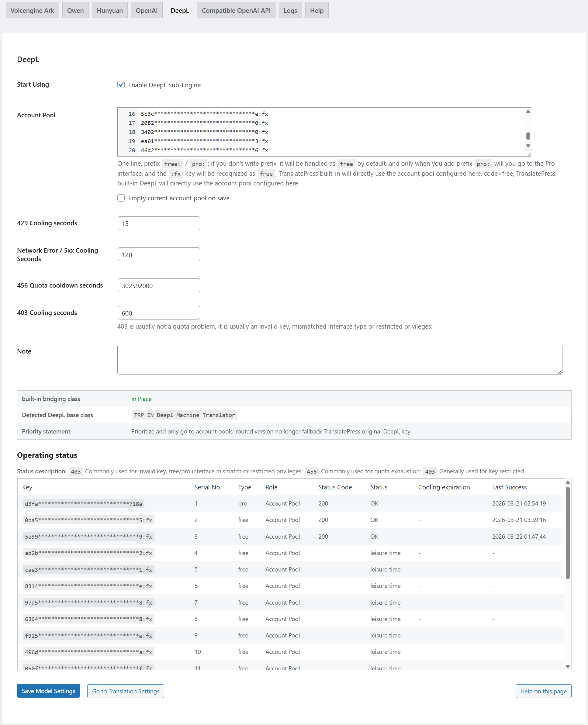Click the Last Success column header
Screen dimensions: 588x725
point(509,487)
